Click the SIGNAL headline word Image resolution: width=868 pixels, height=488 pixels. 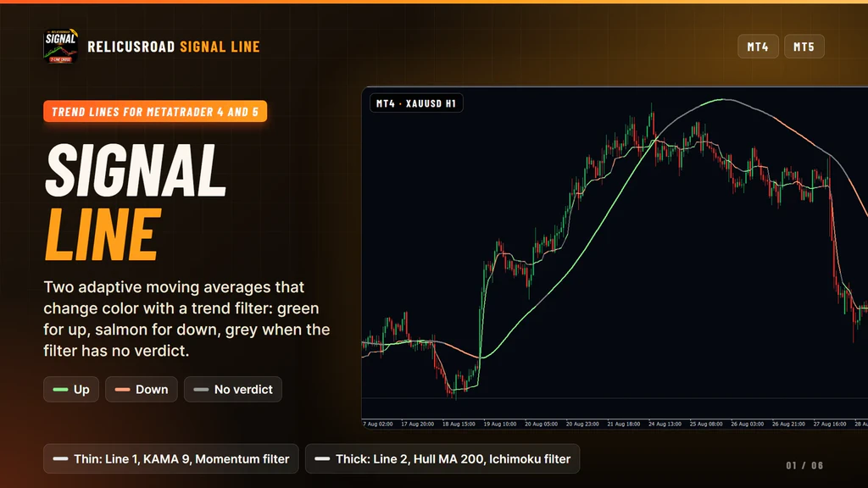point(136,169)
